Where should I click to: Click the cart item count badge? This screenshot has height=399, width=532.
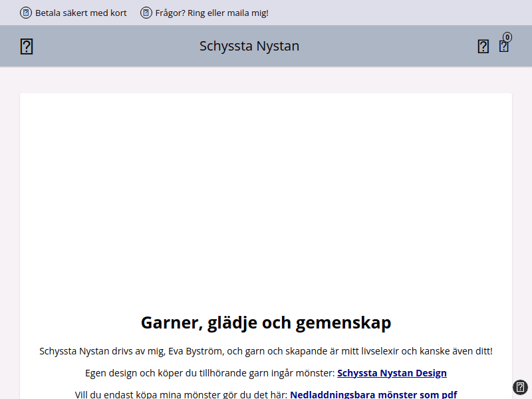[x=507, y=37]
